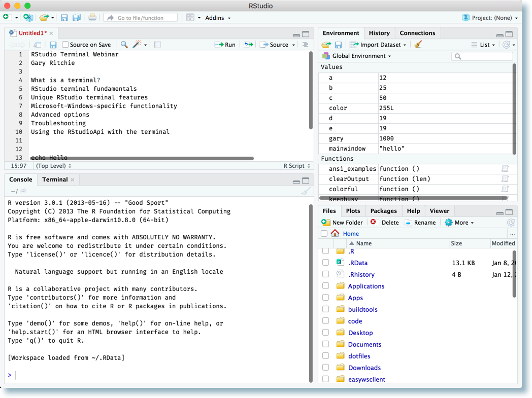Click the code tools magic wand icon

(x=137, y=45)
